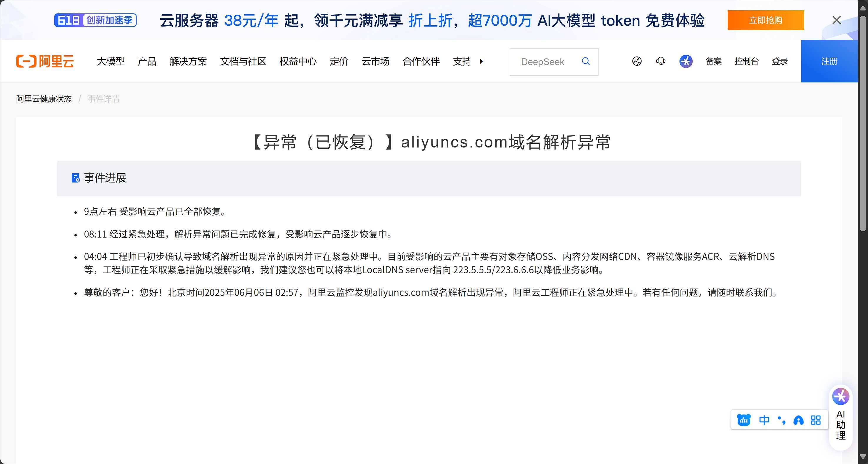Click the 立即抢购 button
868x464 pixels.
(766, 20)
